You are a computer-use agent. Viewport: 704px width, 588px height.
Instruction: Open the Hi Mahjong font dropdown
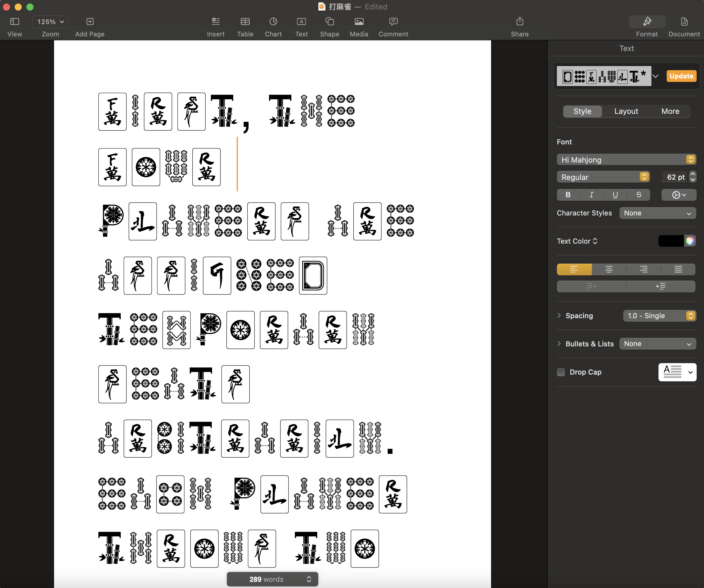coord(626,159)
